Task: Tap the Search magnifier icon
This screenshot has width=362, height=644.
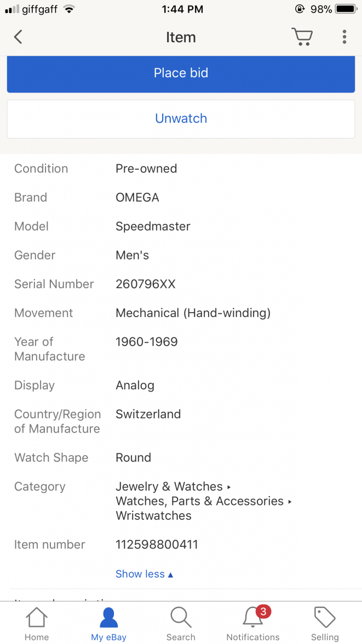Action: coord(181,618)
